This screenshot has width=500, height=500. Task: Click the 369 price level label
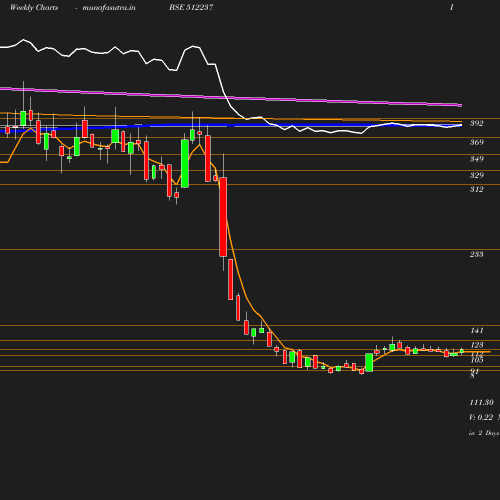tap(477, 142)
